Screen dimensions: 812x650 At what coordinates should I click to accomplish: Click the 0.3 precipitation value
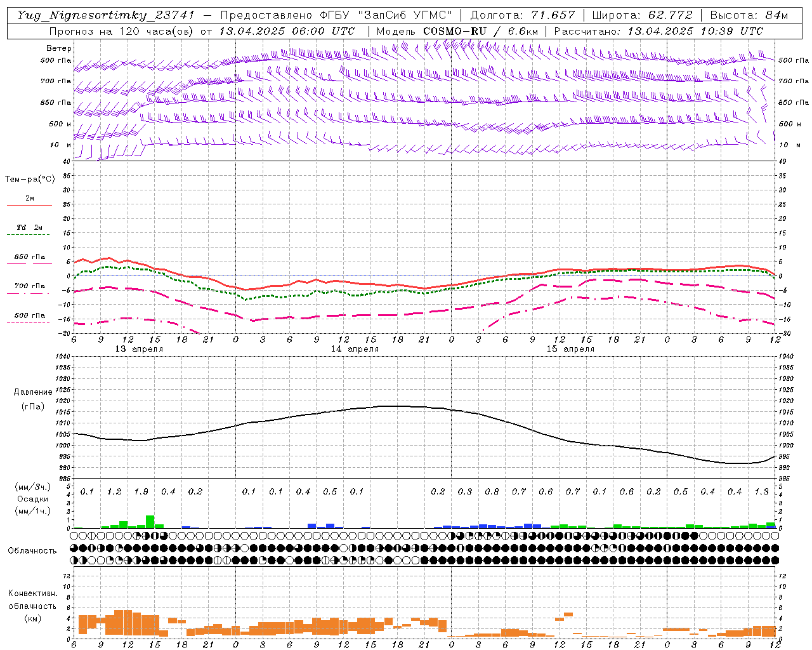pos(465,491)
